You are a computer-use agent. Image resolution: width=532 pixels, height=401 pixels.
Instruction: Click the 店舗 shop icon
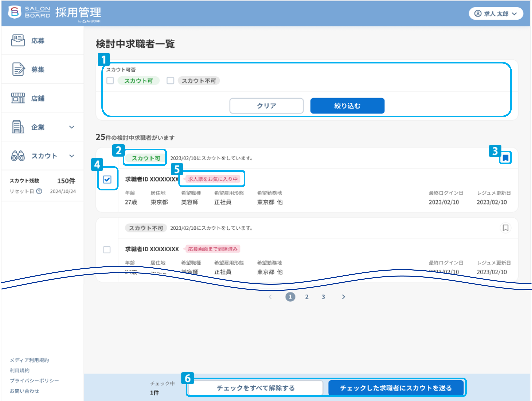coord(18,98)
